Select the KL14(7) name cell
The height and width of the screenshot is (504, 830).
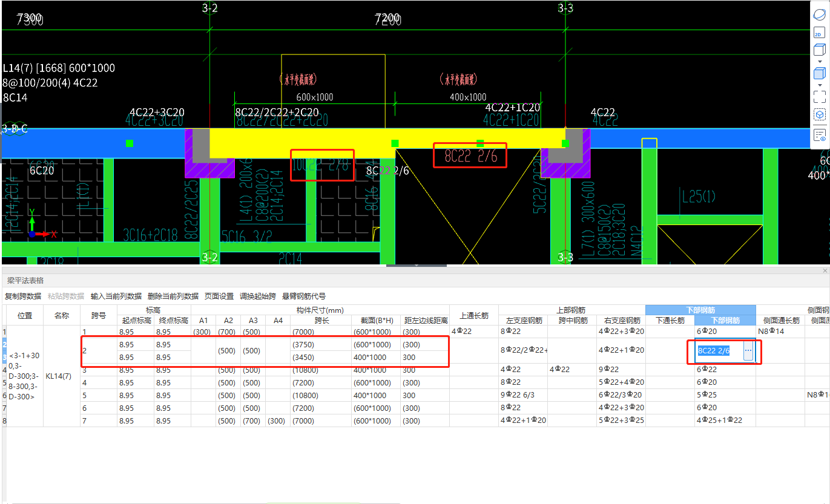pos(62,376)
